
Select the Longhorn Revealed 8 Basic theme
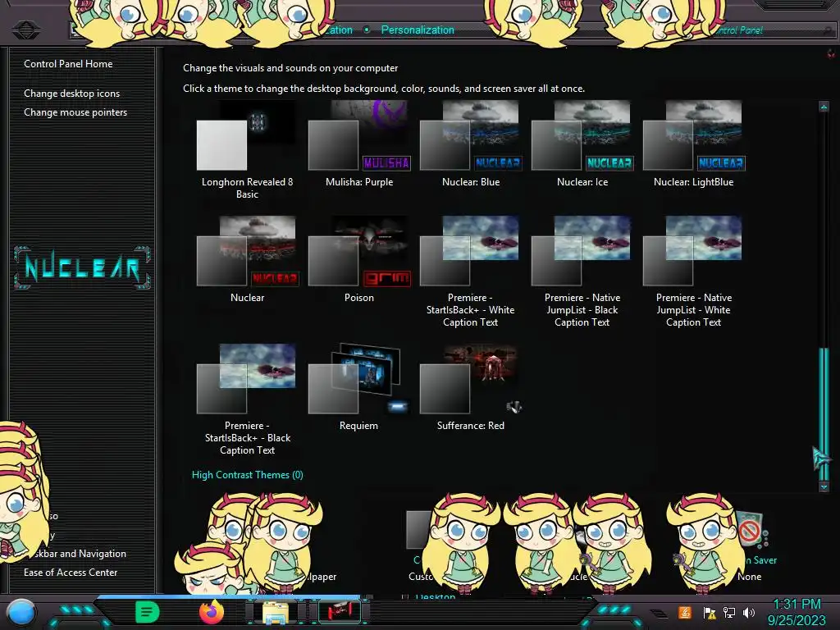[x=247, y=150]
